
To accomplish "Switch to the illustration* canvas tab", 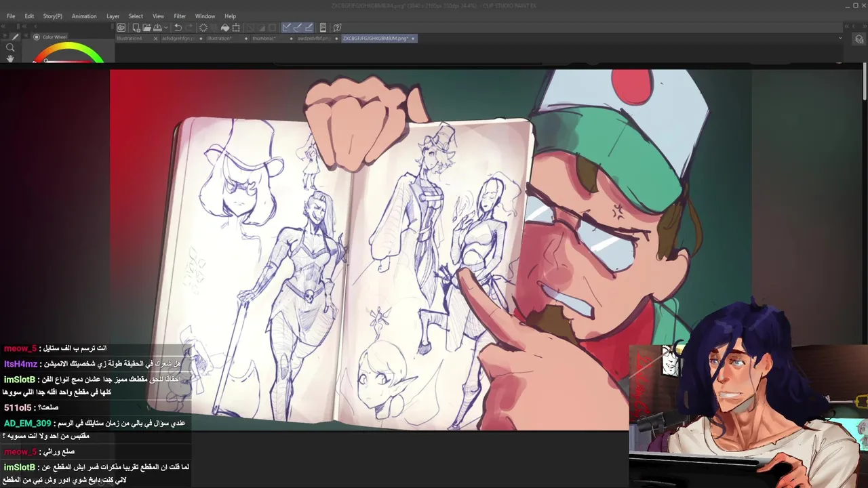I will (220, 39).
